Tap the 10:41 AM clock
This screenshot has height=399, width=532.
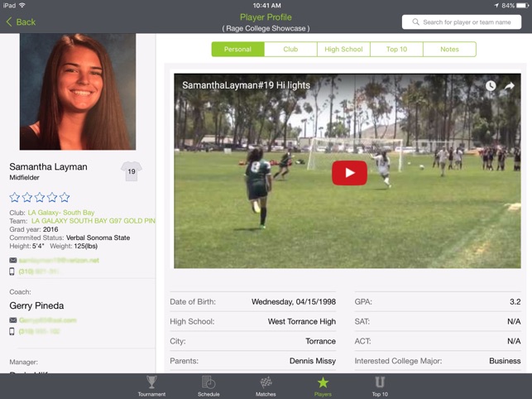pos(266,6)
